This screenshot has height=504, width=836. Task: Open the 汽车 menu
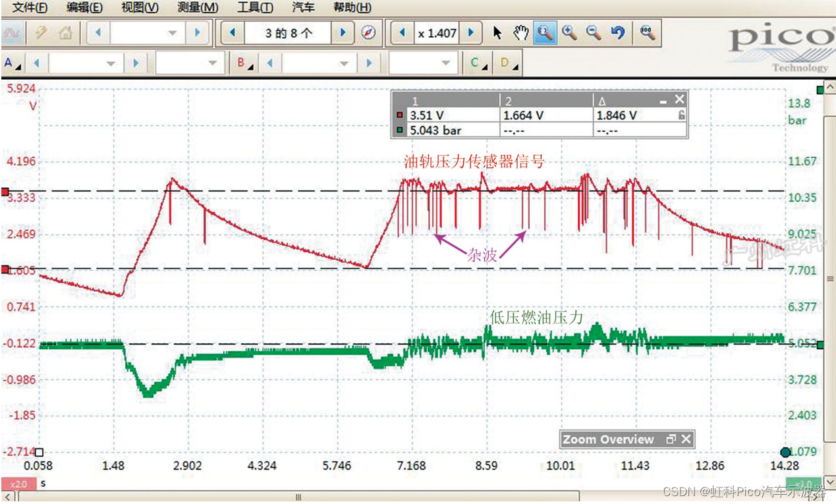(303, 8)
